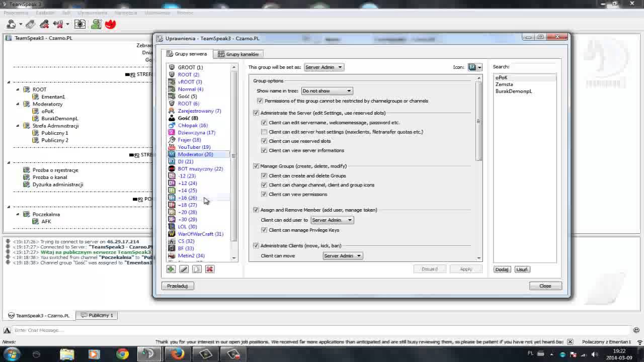Click the chat message input field
644x362 pixels.
click(321, 330)
